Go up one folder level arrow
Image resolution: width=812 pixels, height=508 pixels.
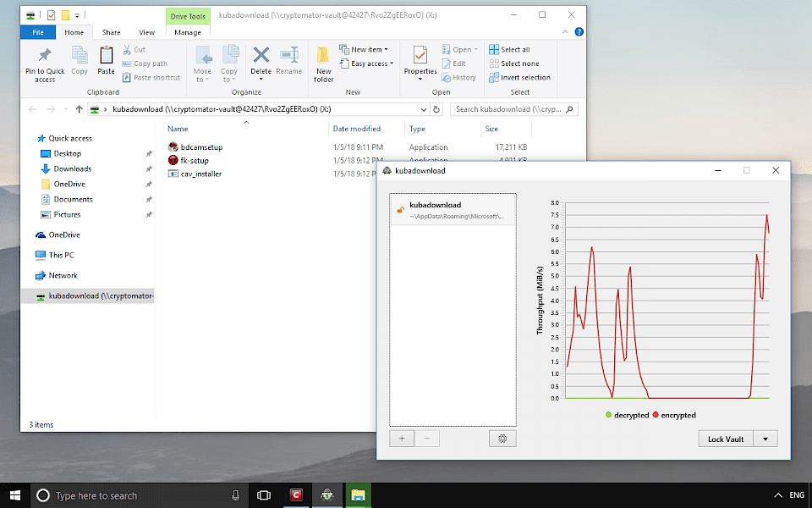pos(80,109)
